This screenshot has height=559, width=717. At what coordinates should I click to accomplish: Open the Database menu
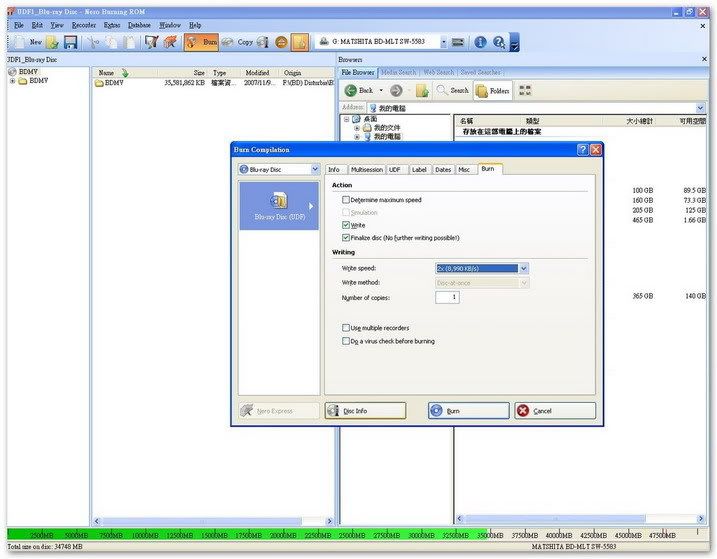(139, 25)
